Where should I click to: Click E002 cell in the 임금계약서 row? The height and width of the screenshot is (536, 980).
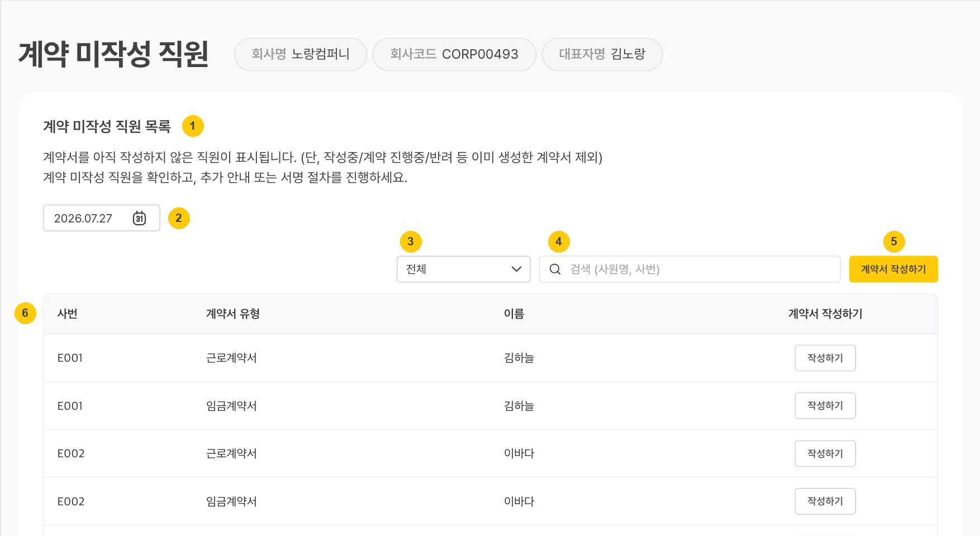click(x=71, y=501)
